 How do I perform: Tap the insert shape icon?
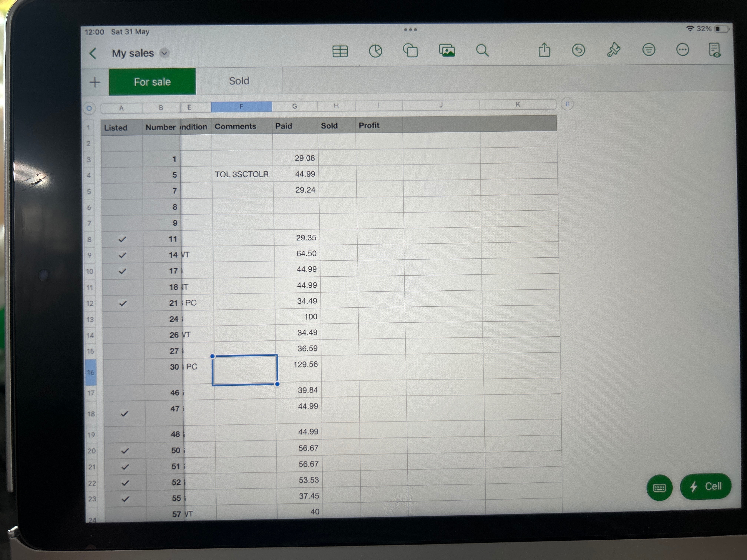coord(411,51)
